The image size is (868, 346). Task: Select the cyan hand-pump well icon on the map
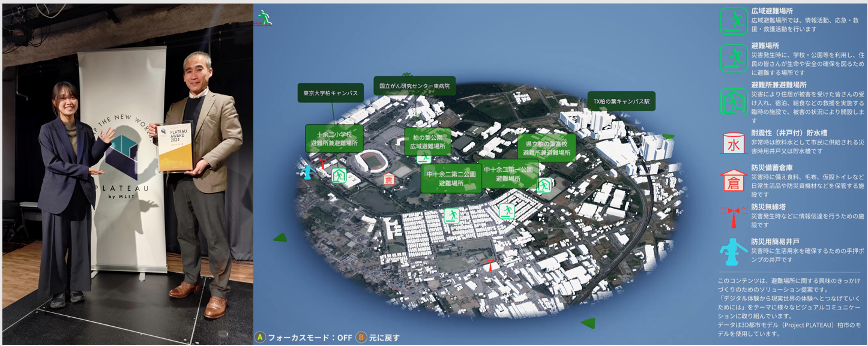click(308, 172)
